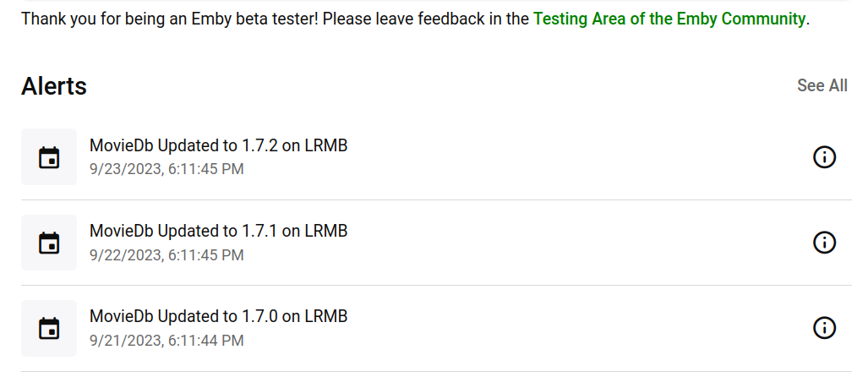Click the 9/22/2023, 6:11:45 PM timestamp
This screenshot has height=377, width=868.
pos(167,254)
